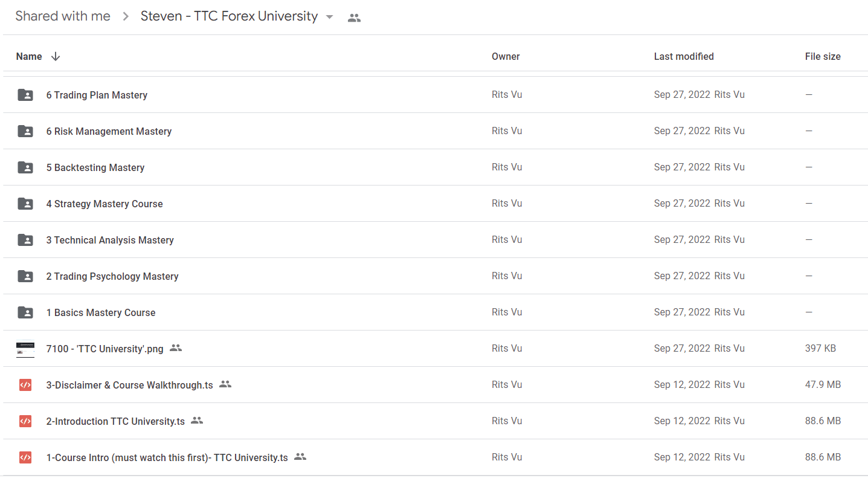The image size is (868, 481).
Task: Click Sep 12, 2022 date in 1-Course Intro row
Action: tap(682, 457)
